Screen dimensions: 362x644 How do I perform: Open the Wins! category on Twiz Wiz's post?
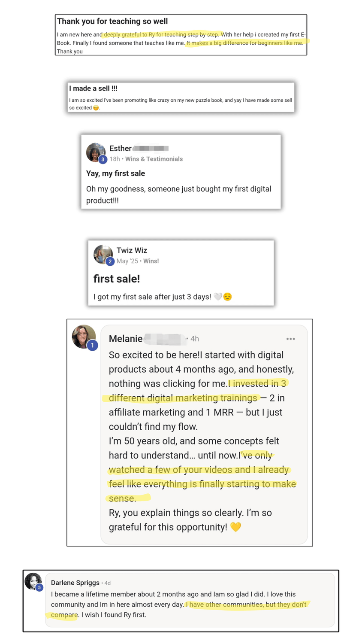(151, 261)
